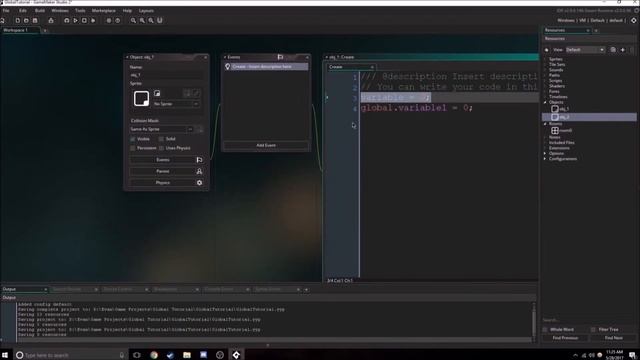640x360 pixels.
Task: Add a new workspace tab
Action: tap(45, 31)
